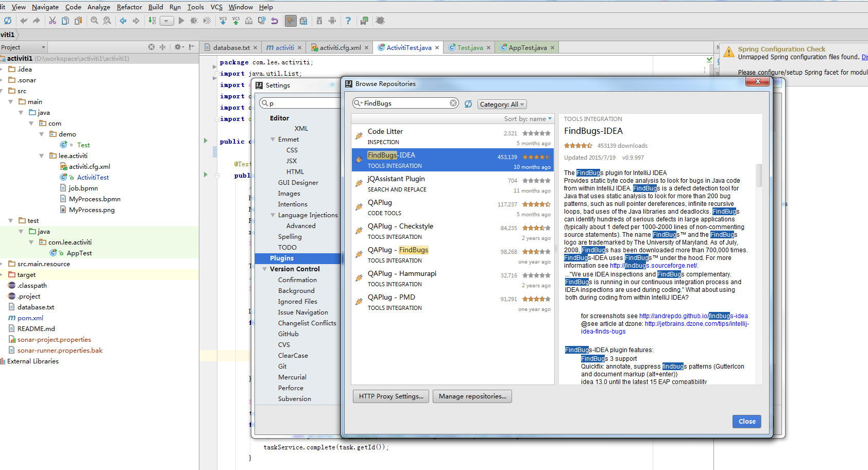Viewport: 868px width, 470px height.
Task: Open the Project view selector dropdown
Action: point(23,47)
